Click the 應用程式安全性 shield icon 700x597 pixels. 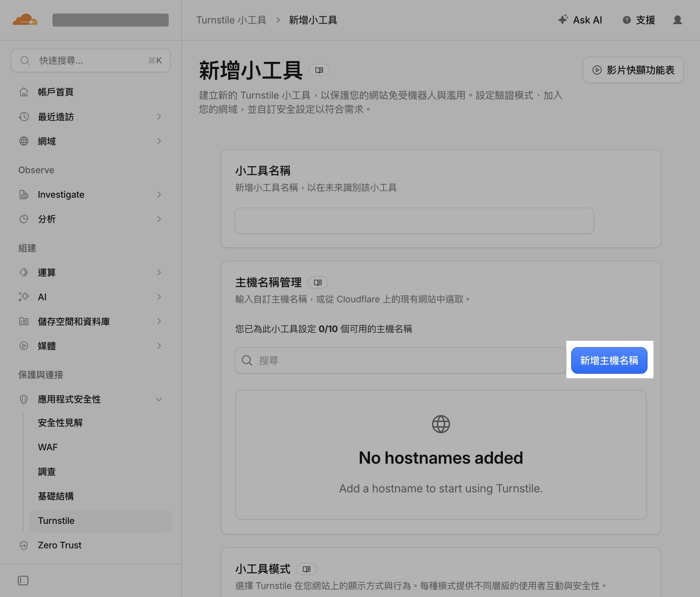[24, 399]
